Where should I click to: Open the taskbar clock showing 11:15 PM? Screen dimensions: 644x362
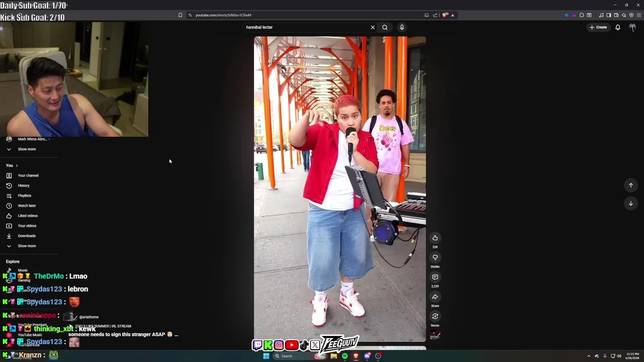point(632,356)
